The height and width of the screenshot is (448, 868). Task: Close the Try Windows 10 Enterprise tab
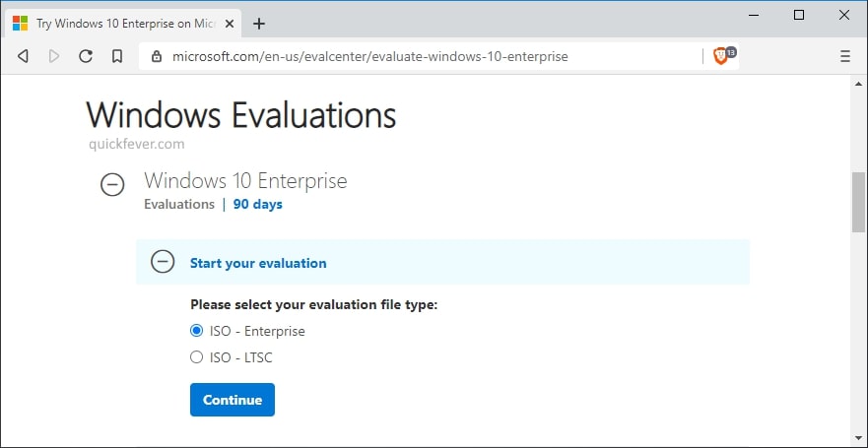(x=230, y=24)
